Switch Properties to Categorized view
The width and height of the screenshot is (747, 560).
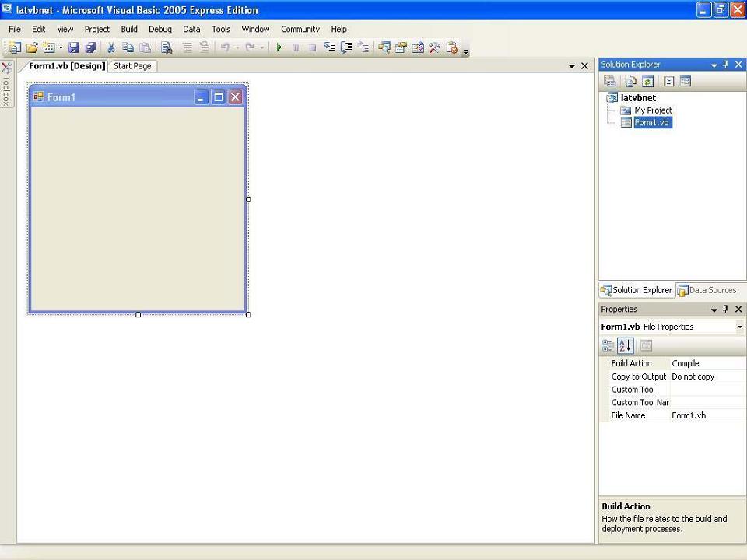pyautogui.click(x=608, y=345)
